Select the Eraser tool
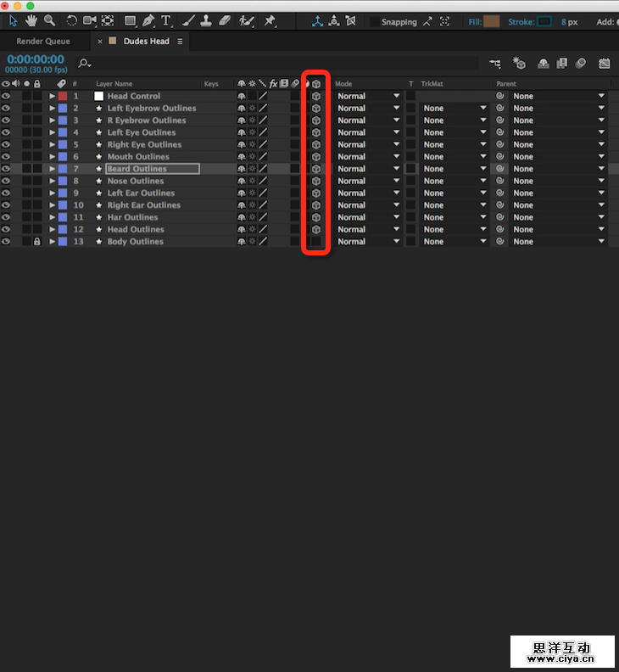Viewport: 619px width, 672px height. (225, 20)
